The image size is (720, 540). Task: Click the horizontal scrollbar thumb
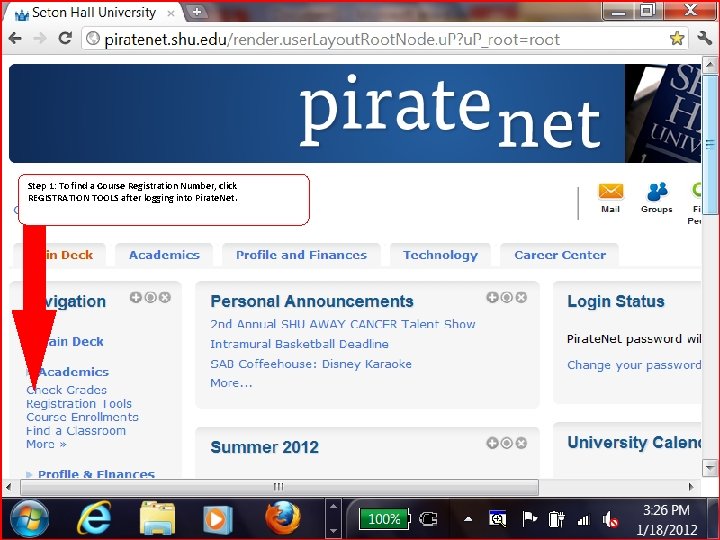(279, 487)
